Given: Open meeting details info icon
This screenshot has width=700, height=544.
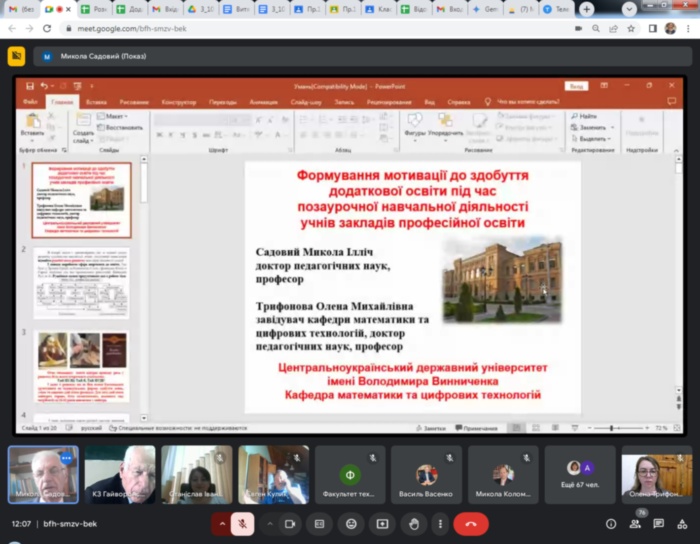Looking at the screenshot, I should click(611, 523).
